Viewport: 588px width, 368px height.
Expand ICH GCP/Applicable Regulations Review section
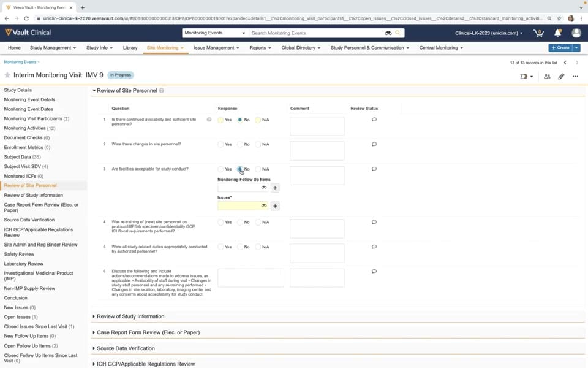94,364
